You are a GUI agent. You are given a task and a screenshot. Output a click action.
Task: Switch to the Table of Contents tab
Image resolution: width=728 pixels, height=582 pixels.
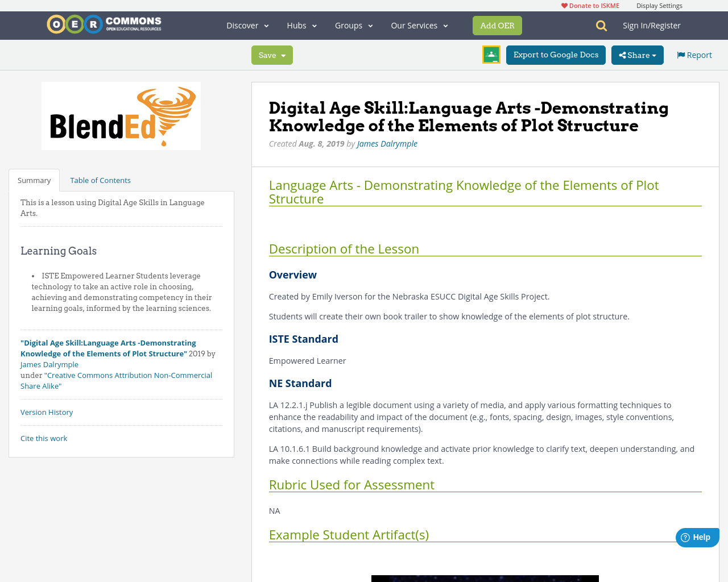pos(100,179)
